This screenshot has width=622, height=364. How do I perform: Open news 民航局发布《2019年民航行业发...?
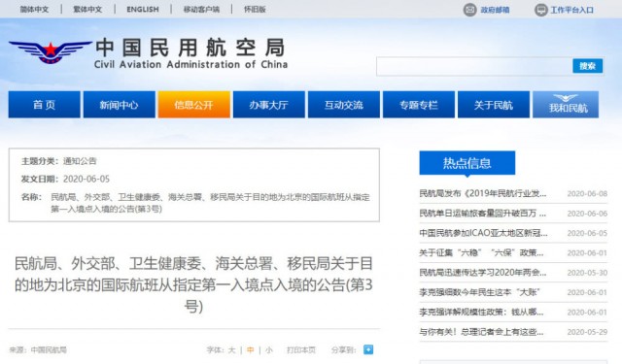pyautogui.click(x=483, y=194)
